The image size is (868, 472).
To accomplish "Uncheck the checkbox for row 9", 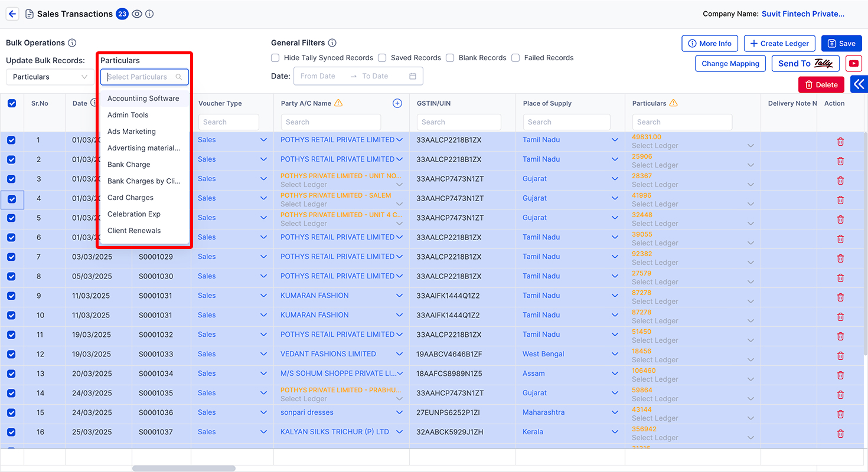I will coord(11,296).
